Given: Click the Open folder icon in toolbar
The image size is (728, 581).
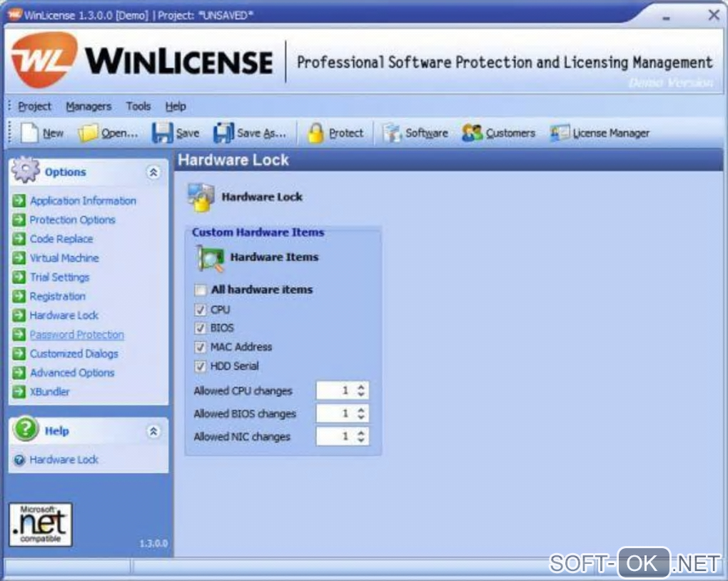Looking at the screenshot, I should (88, 133).
